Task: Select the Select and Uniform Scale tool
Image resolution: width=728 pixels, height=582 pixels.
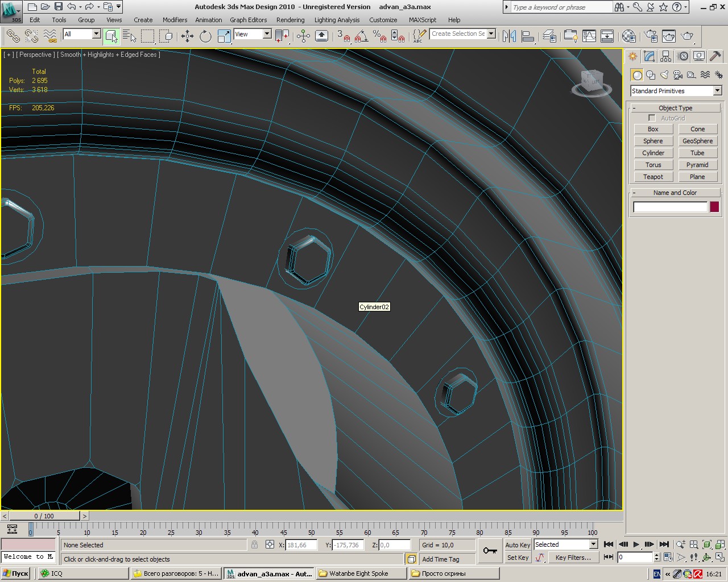Action: 224,36
